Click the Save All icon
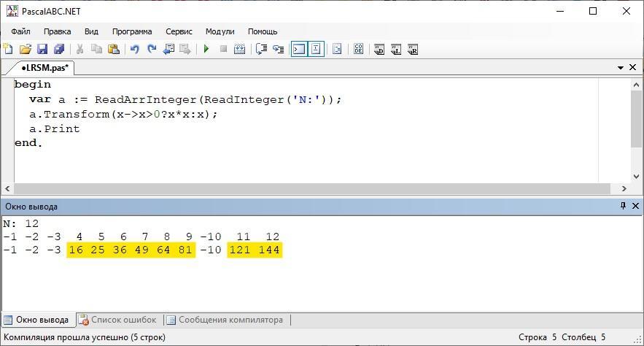644x346 pixels. (x=59, y=50)
